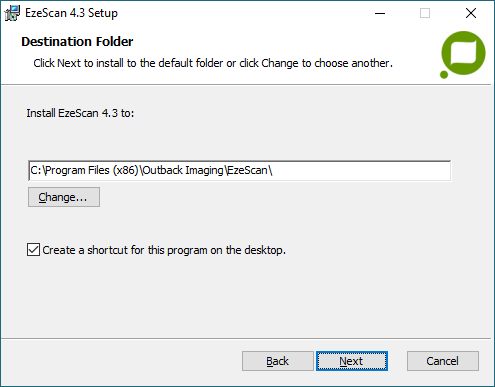The image size is (495, 387).
Task: Click the small green dot of the logo
Action: [x=444, y=75]
